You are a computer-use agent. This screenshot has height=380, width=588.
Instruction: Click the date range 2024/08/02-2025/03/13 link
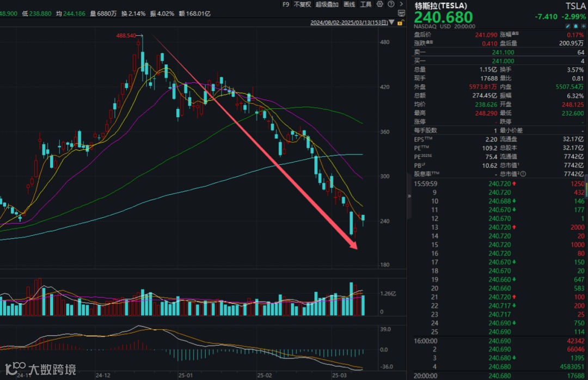[x=349, y=23]
